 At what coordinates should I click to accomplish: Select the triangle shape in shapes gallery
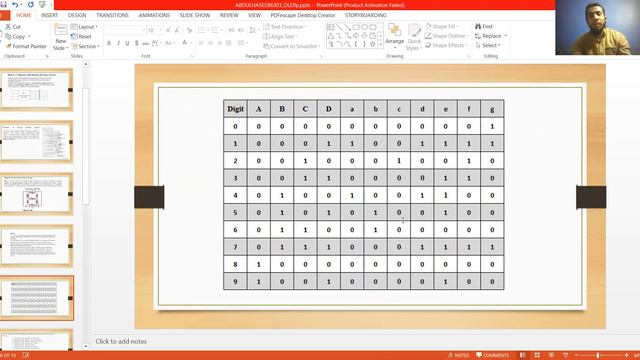point(331,36)
